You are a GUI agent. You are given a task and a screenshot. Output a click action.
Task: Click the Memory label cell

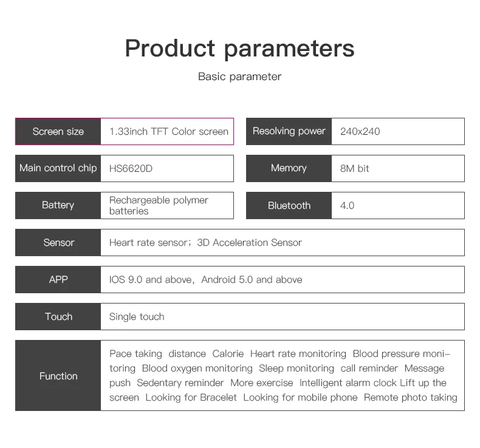point(289,169)
